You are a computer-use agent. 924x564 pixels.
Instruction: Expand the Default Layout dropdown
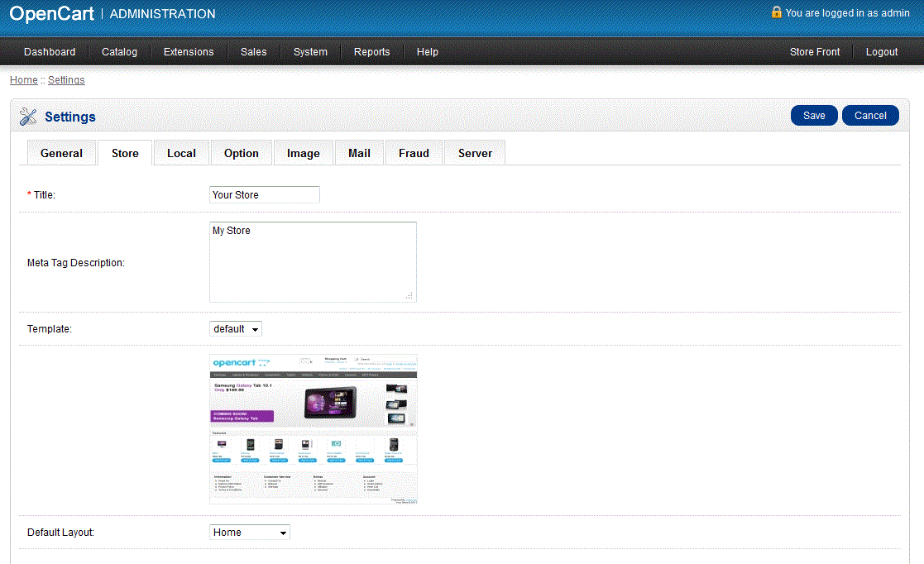(x=250, y=533)
